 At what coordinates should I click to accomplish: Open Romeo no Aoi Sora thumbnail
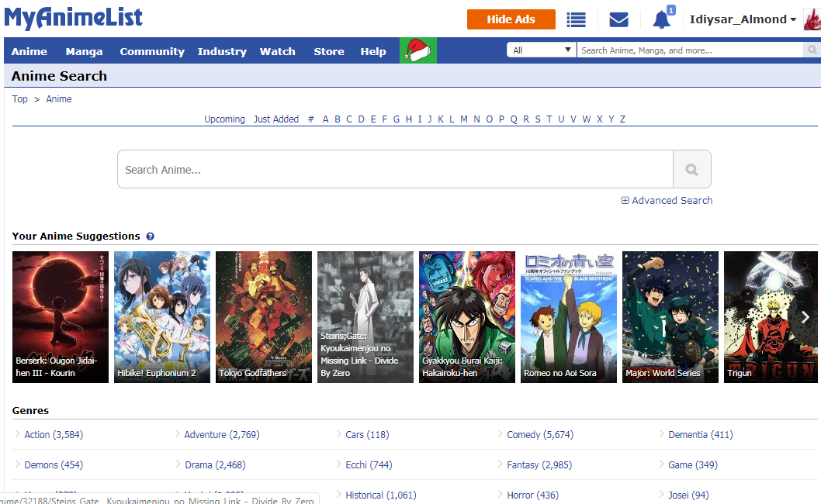(x=569, y=317)
